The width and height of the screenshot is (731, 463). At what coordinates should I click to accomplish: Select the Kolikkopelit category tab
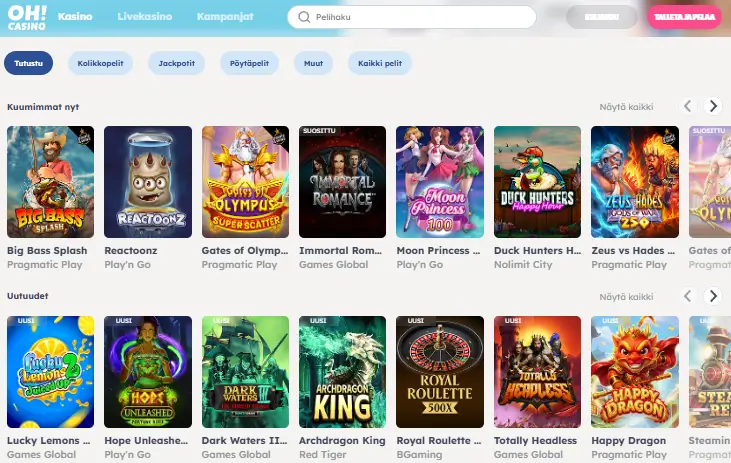click(100, 63)
